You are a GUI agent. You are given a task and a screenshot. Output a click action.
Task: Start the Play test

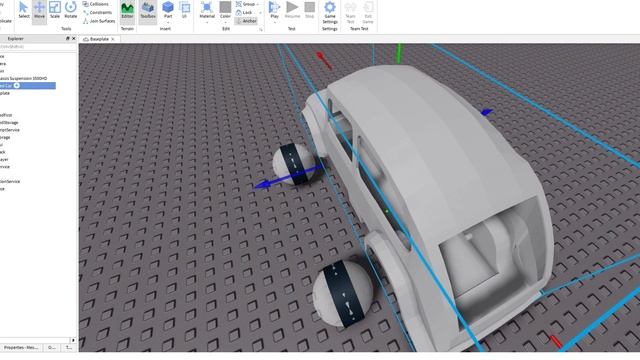(x=274, y=9)
